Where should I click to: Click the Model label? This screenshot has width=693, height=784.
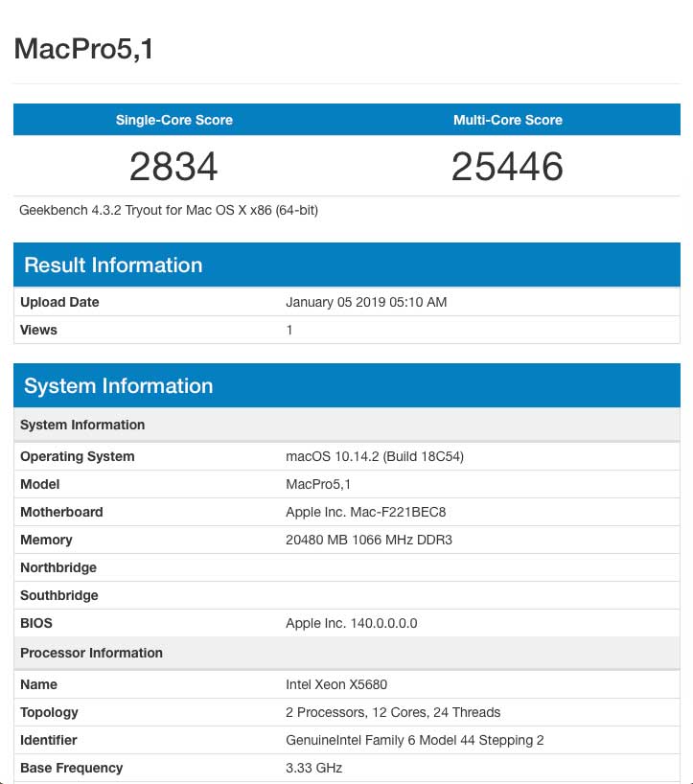click(x=40, y=484)
